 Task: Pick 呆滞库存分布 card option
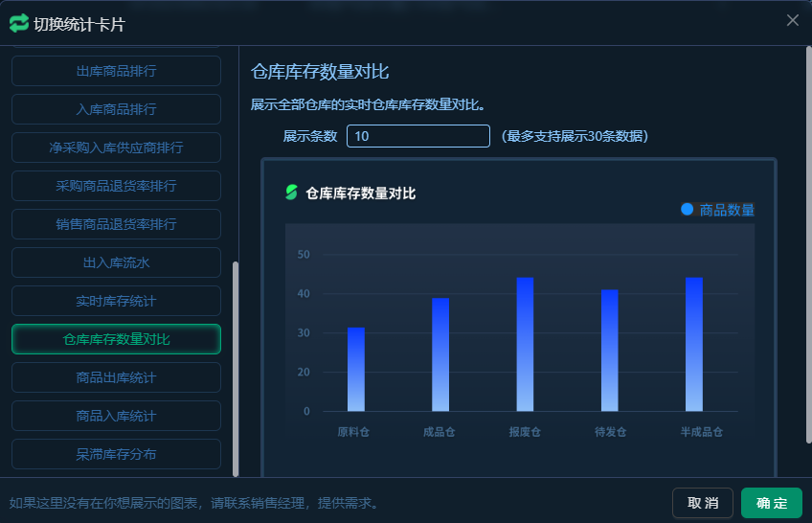pos(116,454)
